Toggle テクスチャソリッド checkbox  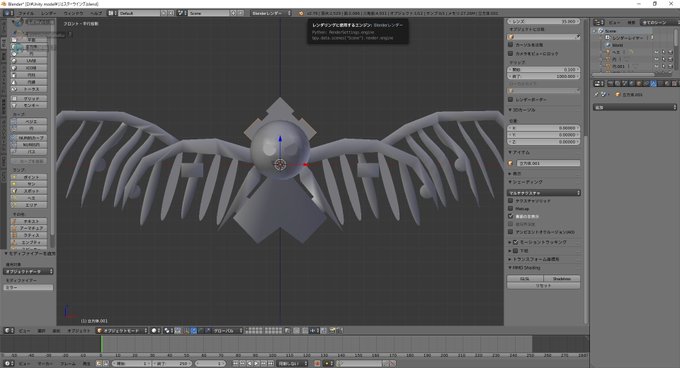coord(510,201)
